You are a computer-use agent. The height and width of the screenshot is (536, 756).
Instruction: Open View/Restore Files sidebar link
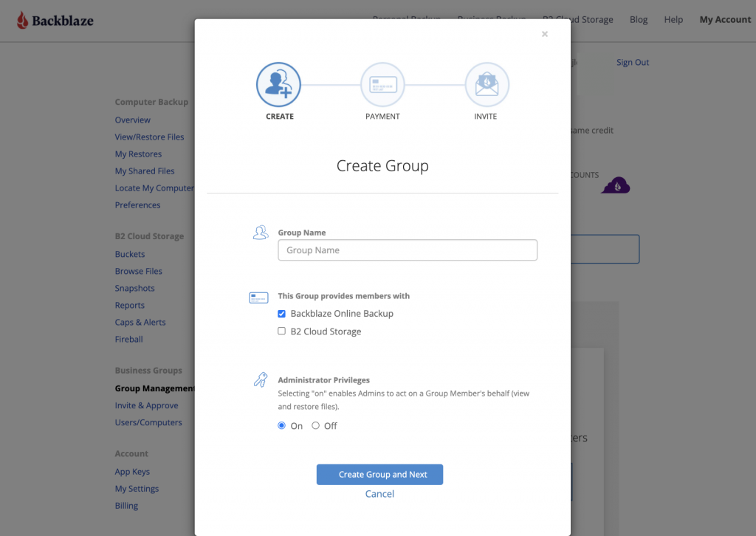149,137
